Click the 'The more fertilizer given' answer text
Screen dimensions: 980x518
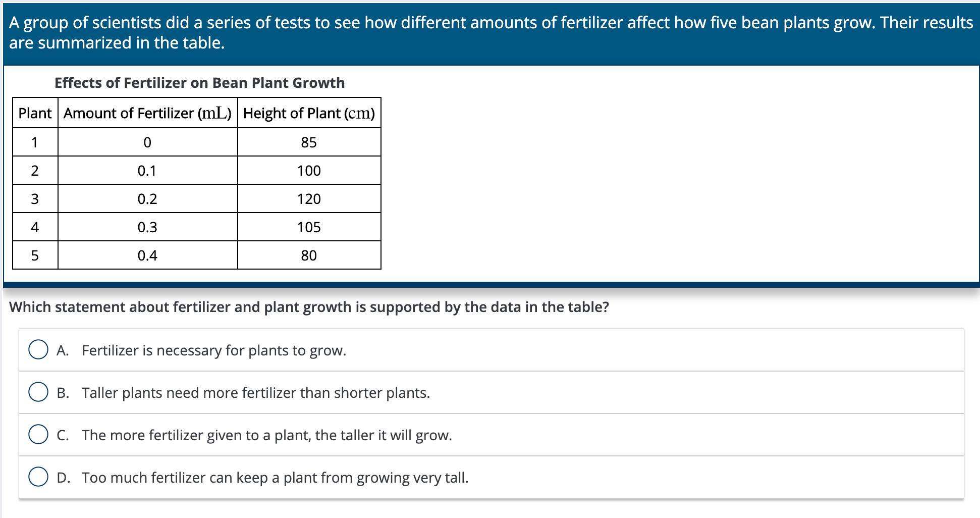pyautogui.click(x=266, y=435)
